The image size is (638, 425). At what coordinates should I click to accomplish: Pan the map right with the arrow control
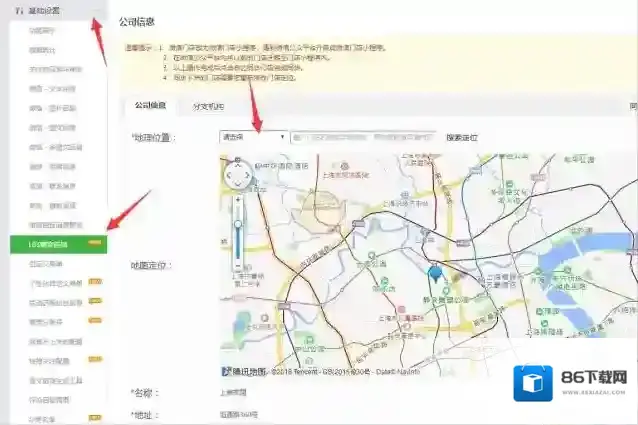coord(247,176)
